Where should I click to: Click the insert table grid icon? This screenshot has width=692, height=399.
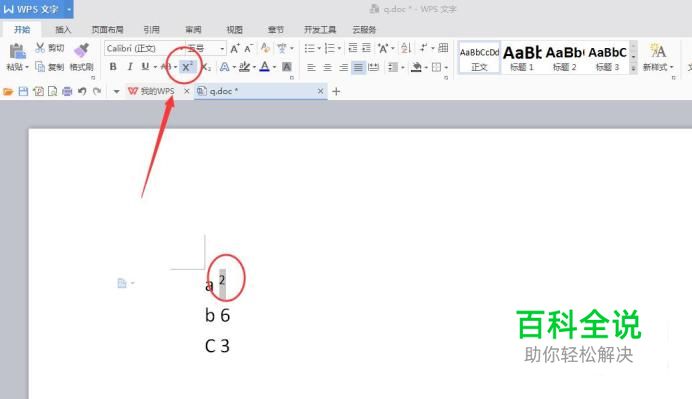443,48
